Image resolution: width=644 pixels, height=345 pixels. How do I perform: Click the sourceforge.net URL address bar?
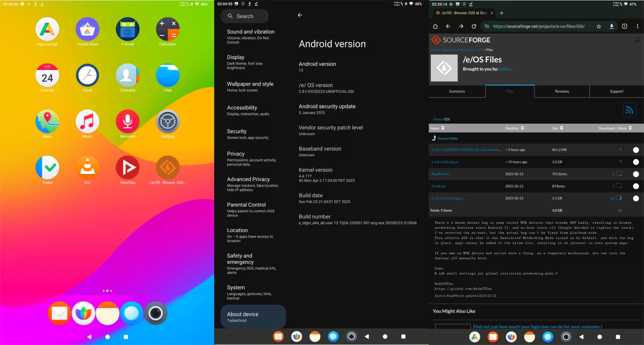539,26
